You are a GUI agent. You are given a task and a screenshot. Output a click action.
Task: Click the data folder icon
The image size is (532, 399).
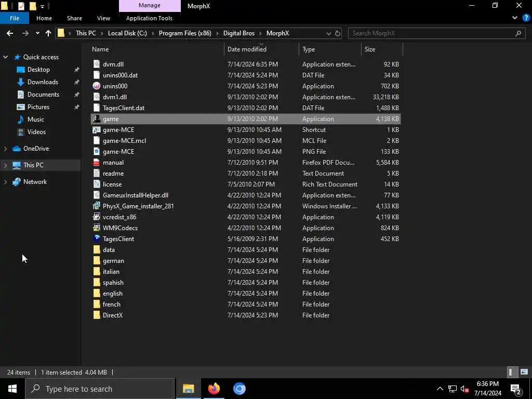coord(97,250)
